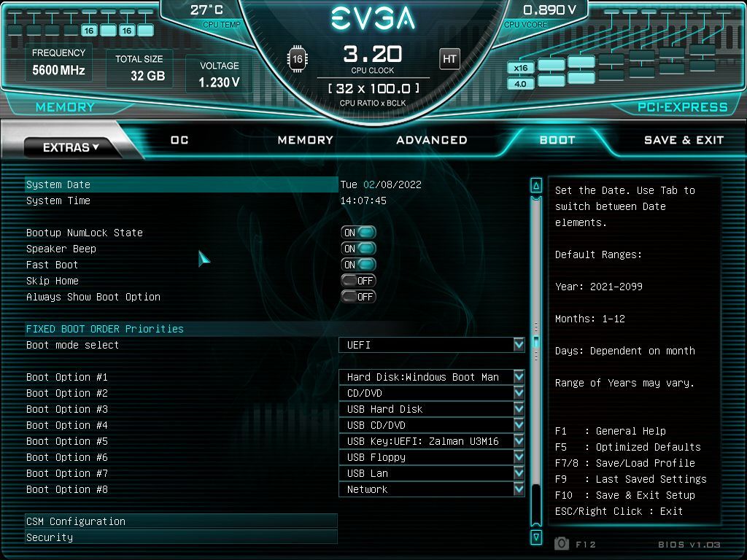Screen dimensions: 747x560
Task: Open Boot Option #6 USB Floppy dropdown
Action: point(432,457)
